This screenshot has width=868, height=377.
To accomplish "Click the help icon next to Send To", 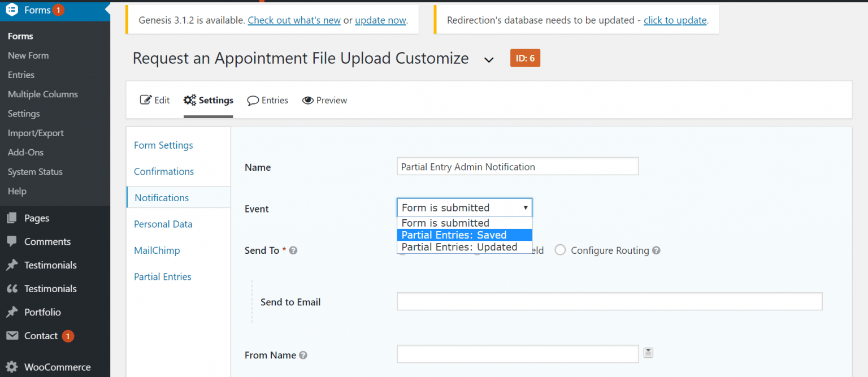I will [x=293, y=249].
